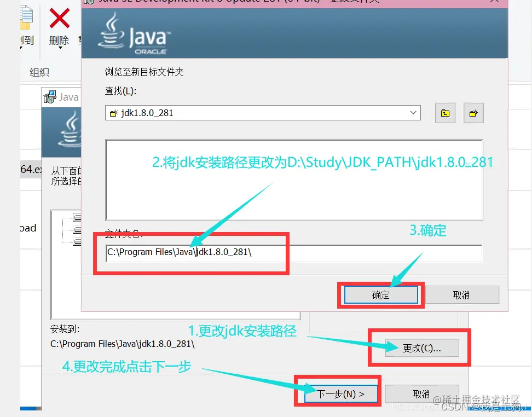Click the 查找(L): label
532x417 pixels.
click(120, 91)
